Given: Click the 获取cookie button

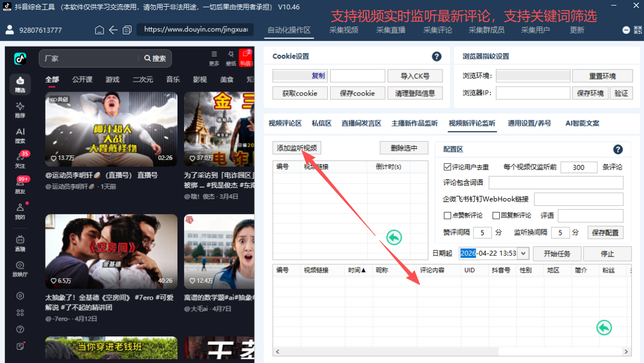Looking at the screenshot, I should click(x=300, y=93).
